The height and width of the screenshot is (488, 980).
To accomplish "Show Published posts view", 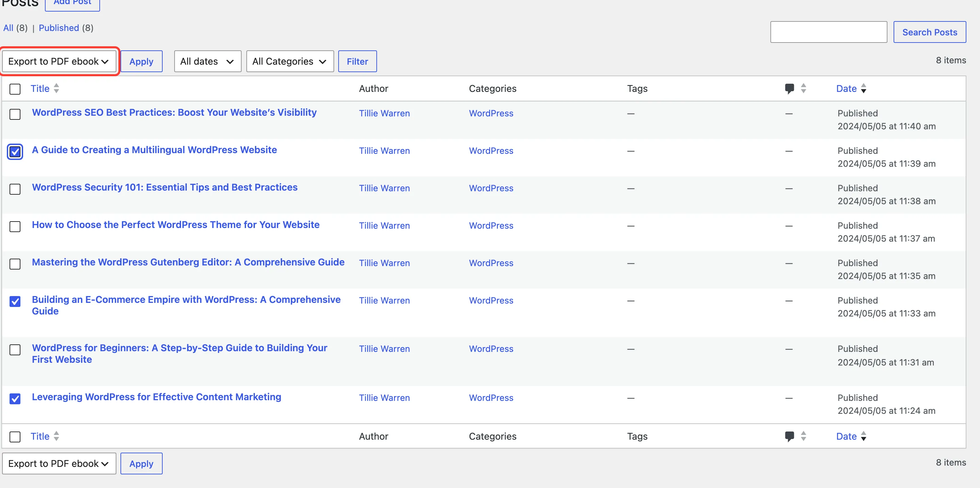I will pos(59,28).
